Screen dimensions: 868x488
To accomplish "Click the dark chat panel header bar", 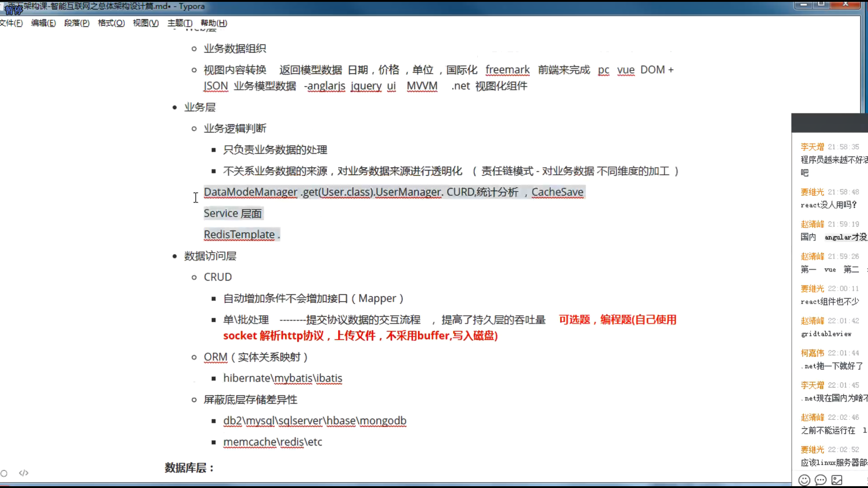I will pyautogui.click(x=830, y=123).
